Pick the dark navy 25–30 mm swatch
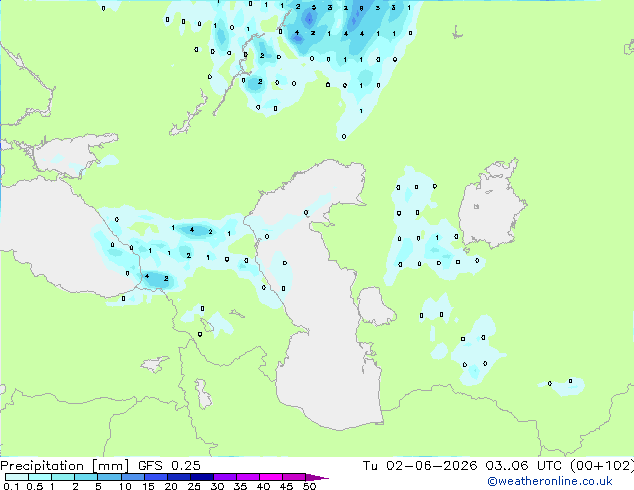 point(201,477)
